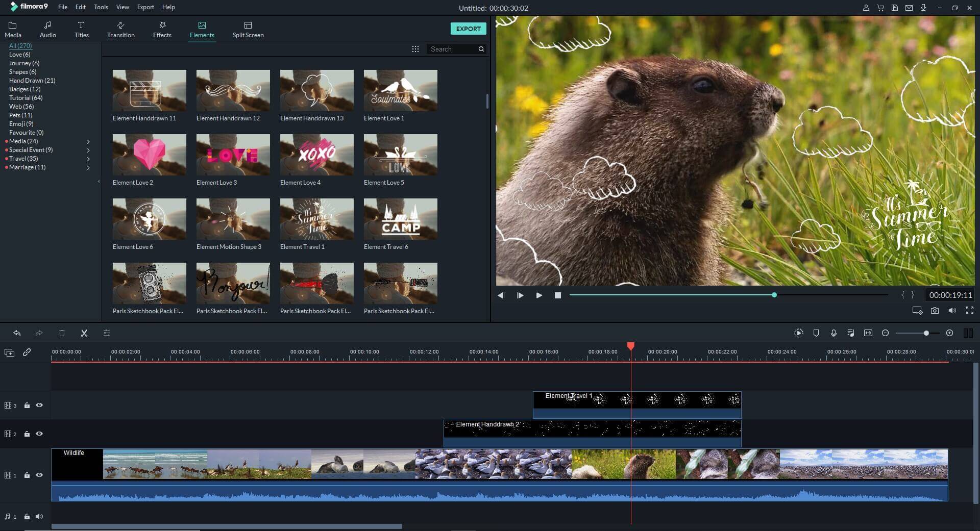Toggle lock on audio track 1
The image size is (980, 531).
(x=27, y=517)
